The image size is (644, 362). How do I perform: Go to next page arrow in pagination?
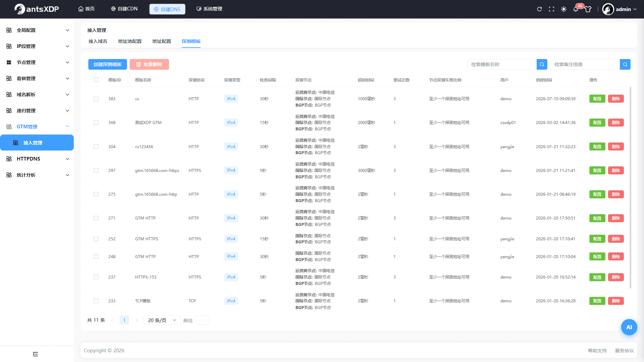pyautogui.click(x=136, y=320)
